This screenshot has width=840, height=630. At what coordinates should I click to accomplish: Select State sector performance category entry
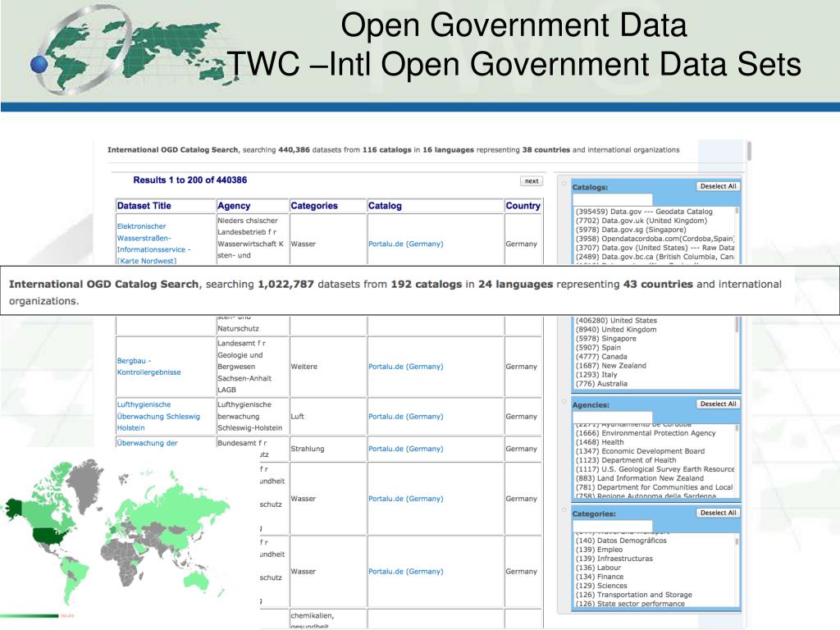(x=630, y=604)
